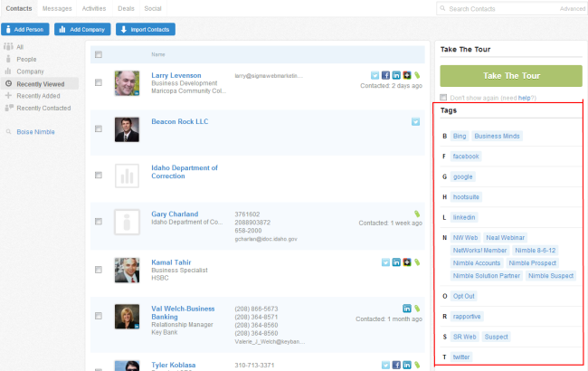588x371 pixels.
Task: Open Larry Levenson's Facebook icon
Action: coord(385,75)
